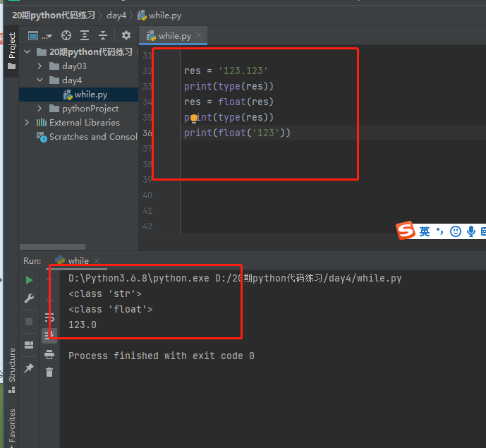
Task: Click while.py in breadcrumb path
Action: (159, 16)
